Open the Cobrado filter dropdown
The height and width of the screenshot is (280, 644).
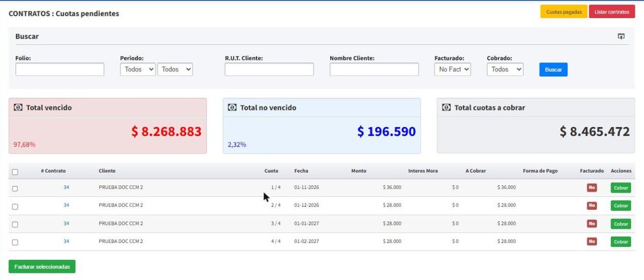(x=505, y=69)
